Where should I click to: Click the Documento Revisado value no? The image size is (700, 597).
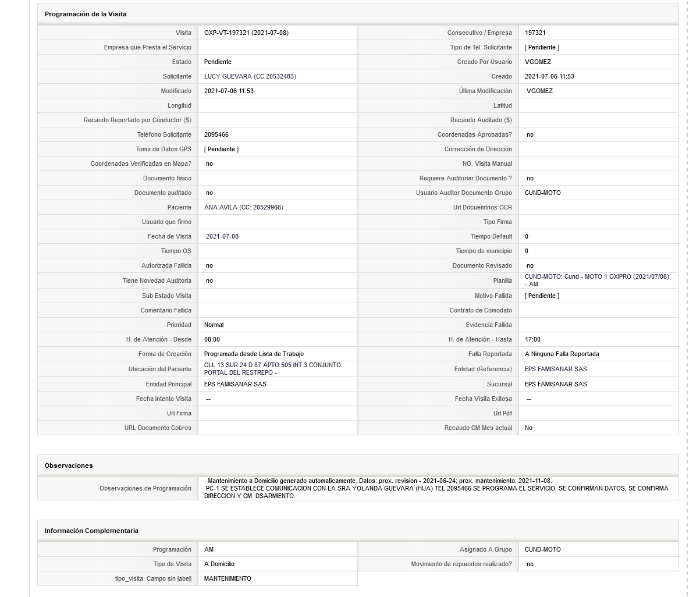pyautogui.click(x=530, y=266)
